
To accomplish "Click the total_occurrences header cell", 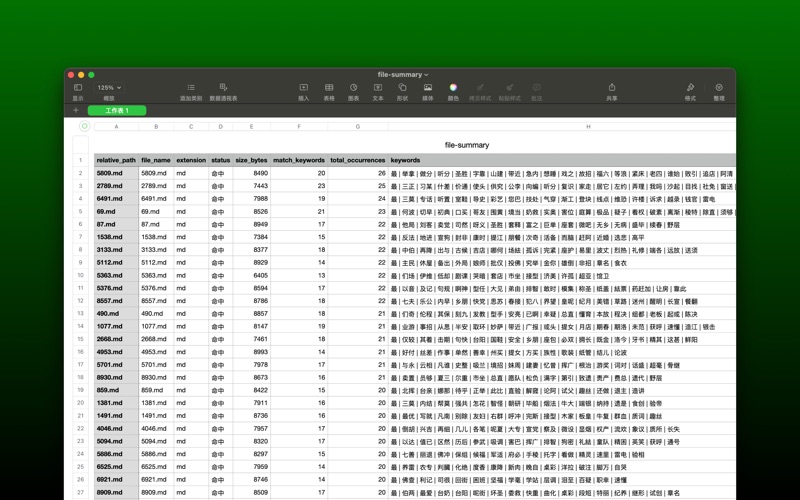I will point(358,160).
